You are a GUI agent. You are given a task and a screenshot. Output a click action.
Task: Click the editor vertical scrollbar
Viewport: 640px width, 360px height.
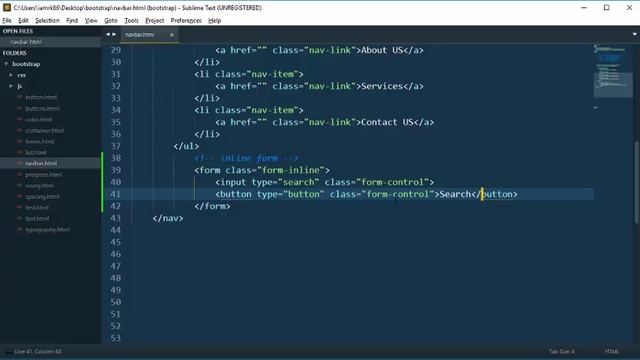pyautogui.click(x=636, y=182)
